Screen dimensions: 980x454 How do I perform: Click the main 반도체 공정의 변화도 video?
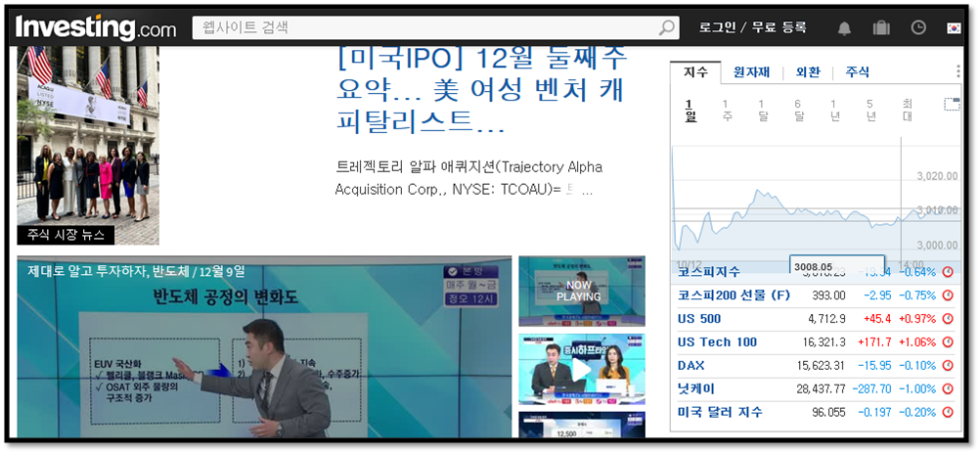tap(264, 347)
